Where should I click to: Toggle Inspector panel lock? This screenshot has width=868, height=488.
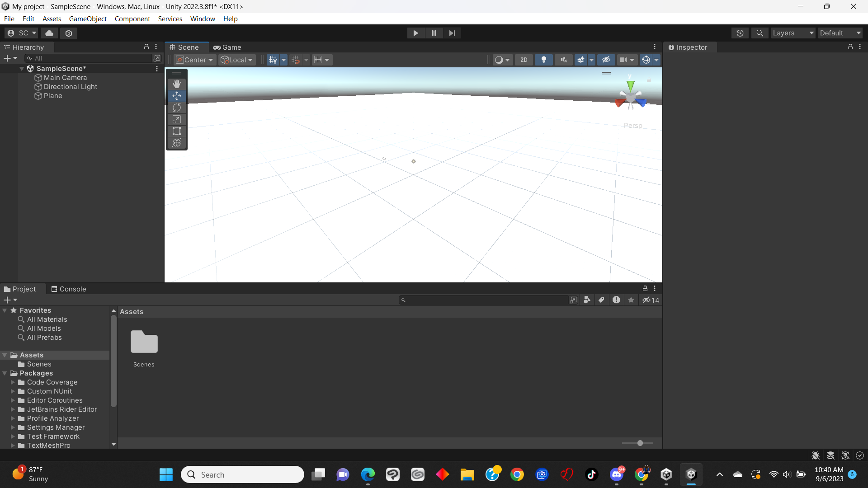click(850, 47)
